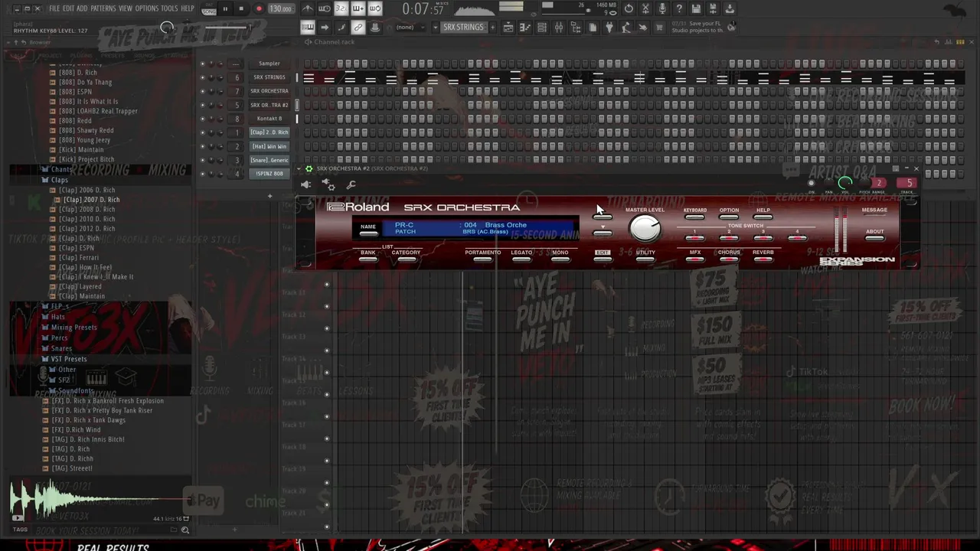The height and width of the screenshot is (551, 980).
Task: Toggle Tone Switch 1
Action: pyautogui.click(x=695, y=238)
